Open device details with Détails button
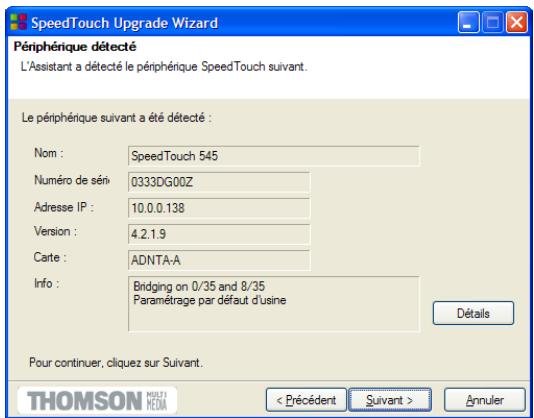The image size is (534, 418). point(473,313)
